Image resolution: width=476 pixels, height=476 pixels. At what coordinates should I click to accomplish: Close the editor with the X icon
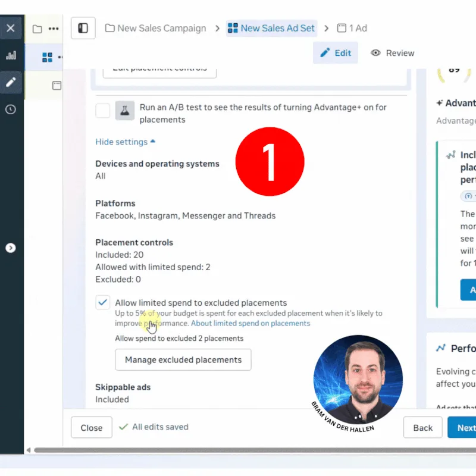tap(11, 28)
